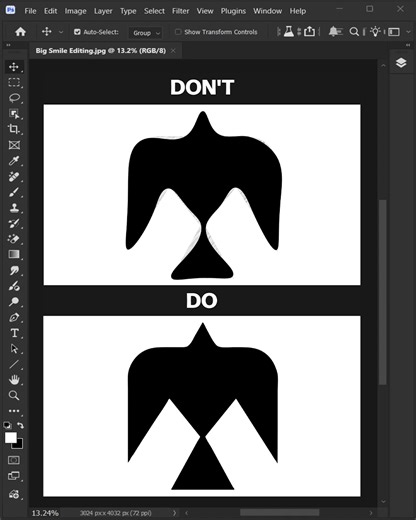Open the File menu
The width and height of the screenshot is (416, 520).
pyautogui.click(x=30, y=11)
